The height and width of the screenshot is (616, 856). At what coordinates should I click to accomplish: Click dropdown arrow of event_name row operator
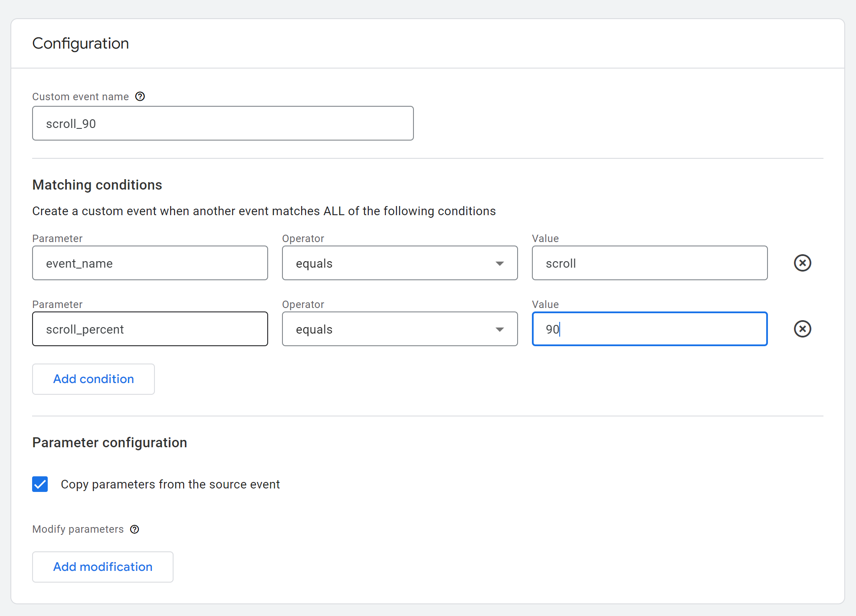pos(500,263)
